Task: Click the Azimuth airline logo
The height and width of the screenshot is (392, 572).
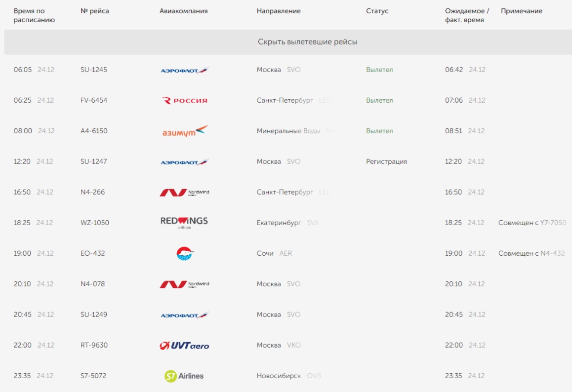Action: (x=185, y=131)
